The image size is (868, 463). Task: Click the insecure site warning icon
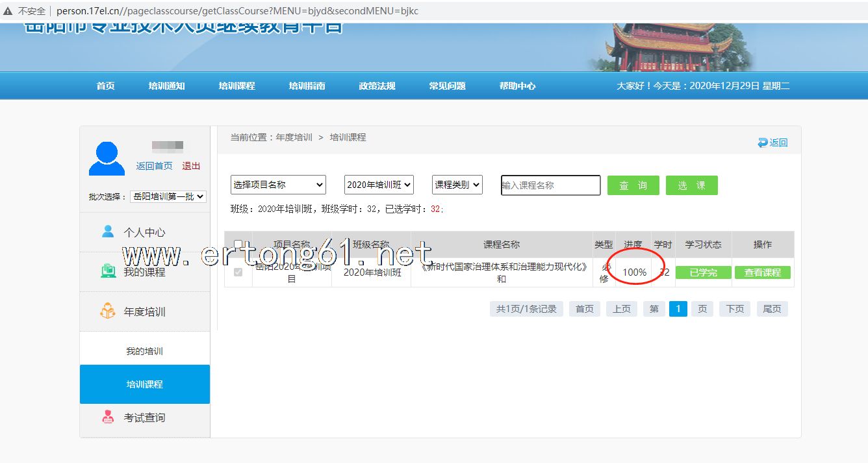pos(8,11)
